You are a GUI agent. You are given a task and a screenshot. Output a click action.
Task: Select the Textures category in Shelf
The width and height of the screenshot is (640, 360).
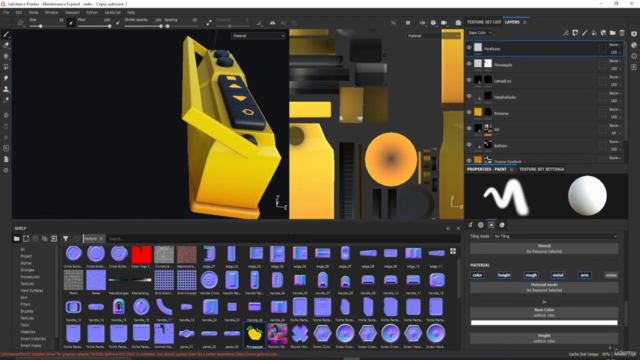coord(27,284)
